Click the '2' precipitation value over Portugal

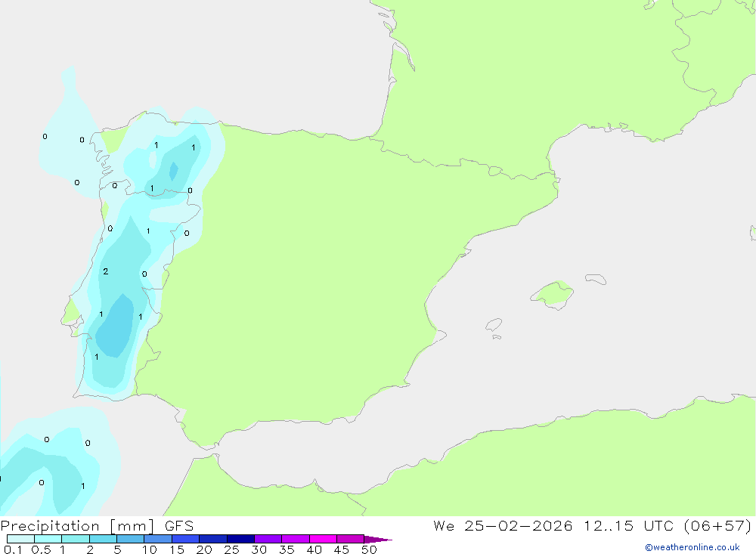tap(106, 272)
